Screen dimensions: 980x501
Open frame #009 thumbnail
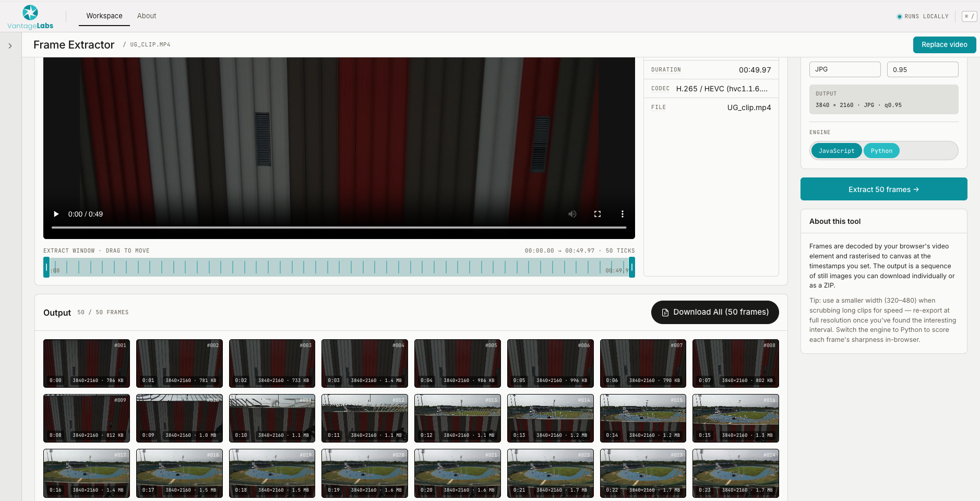(87, 418)
